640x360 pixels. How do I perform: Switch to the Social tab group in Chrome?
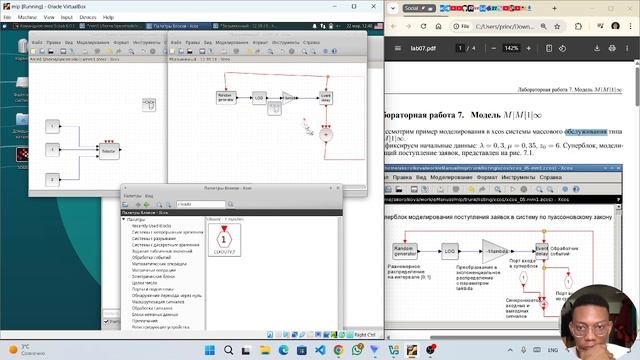(419, 8)
